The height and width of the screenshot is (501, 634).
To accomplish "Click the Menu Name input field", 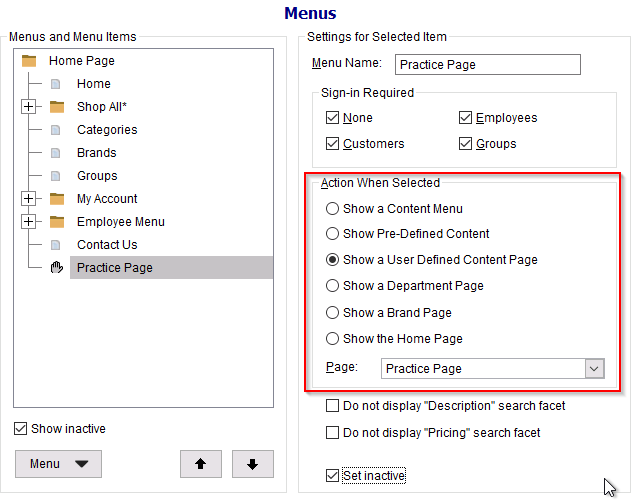I will click(x=488, y=65).
